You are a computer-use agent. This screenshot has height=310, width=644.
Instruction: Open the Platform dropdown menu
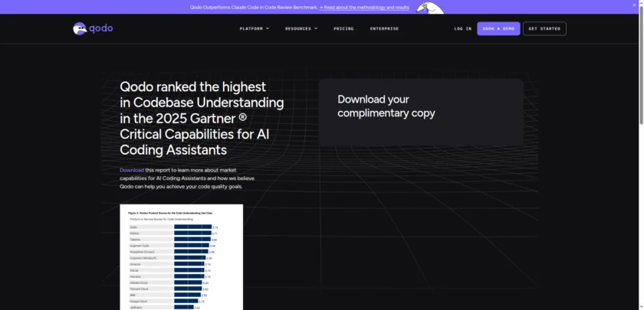point(255,29)
